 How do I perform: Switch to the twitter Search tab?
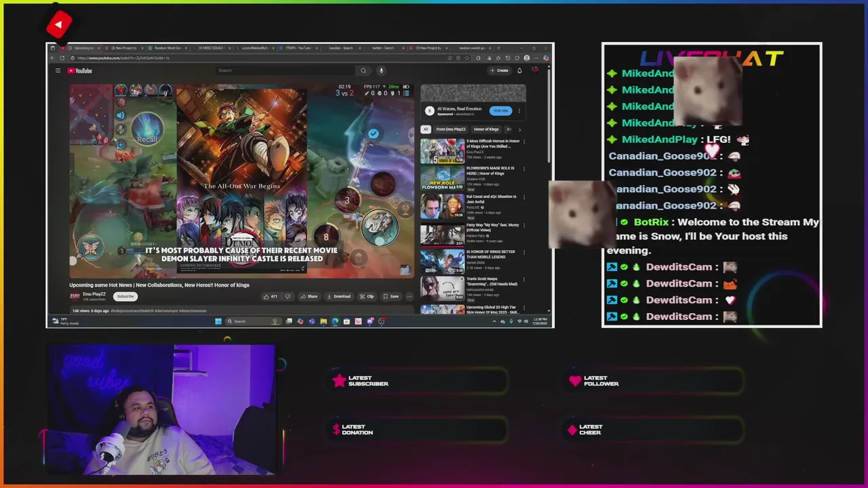383,48
